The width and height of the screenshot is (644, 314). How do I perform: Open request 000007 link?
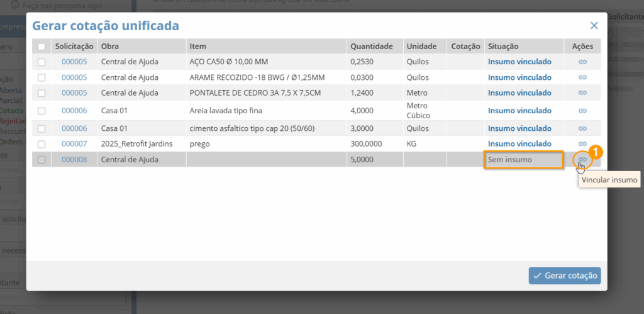pyautogui.click(x=74, y=144)
